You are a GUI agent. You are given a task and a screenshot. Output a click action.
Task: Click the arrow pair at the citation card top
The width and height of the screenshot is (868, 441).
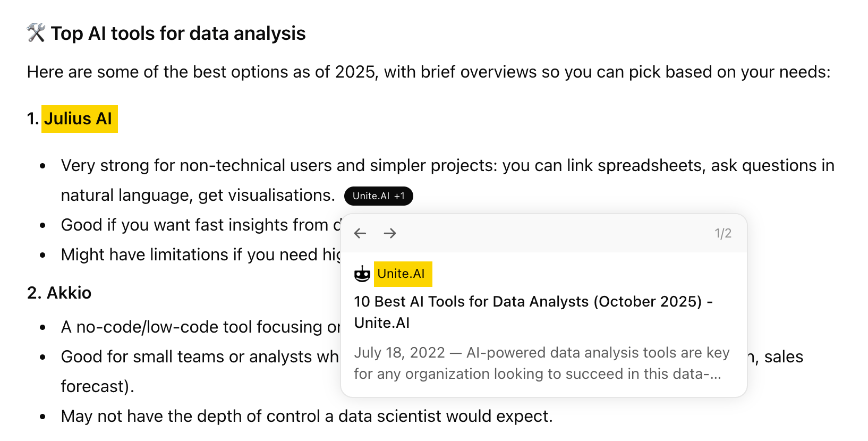pos(375,233)
